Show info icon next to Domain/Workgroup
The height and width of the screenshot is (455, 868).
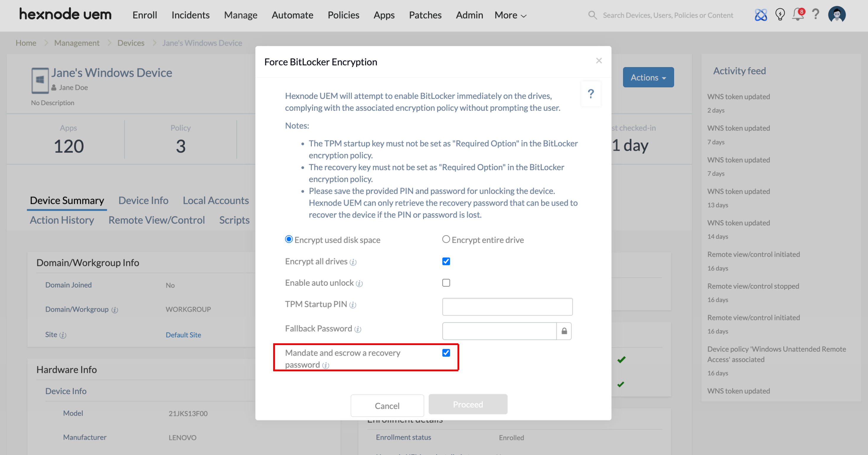point(115,310)
